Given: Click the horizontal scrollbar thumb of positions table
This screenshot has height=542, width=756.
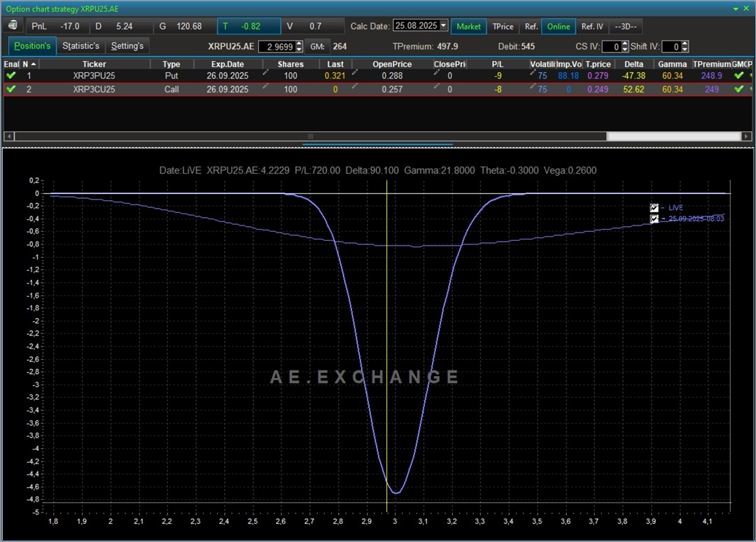Looking at the screenshot, I should [x=311, y=137].
